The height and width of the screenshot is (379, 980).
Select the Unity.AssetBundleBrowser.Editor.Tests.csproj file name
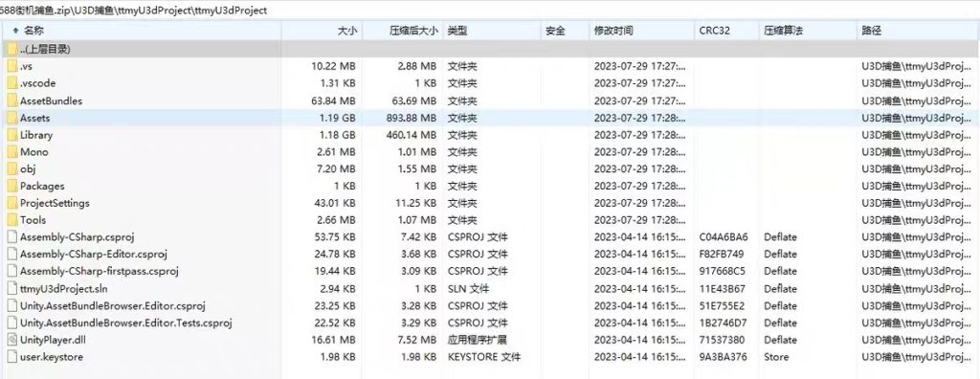click(x=126, y=323)
